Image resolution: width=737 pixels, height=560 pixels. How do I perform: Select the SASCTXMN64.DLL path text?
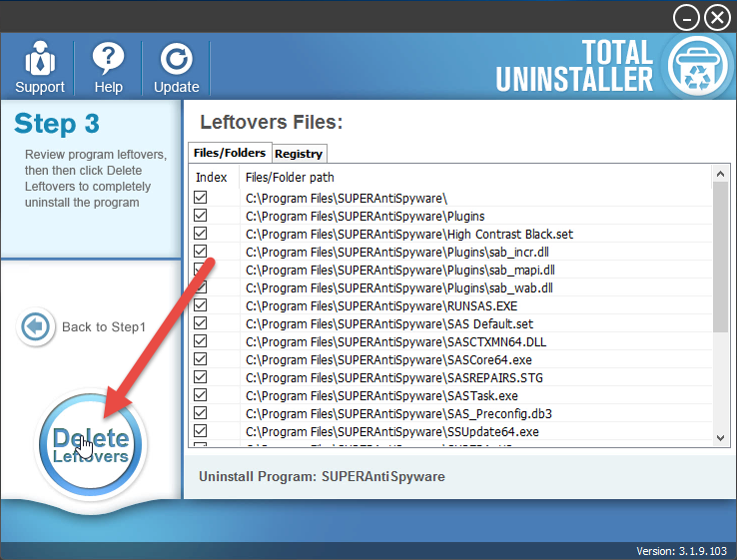[x=395, y=342]
